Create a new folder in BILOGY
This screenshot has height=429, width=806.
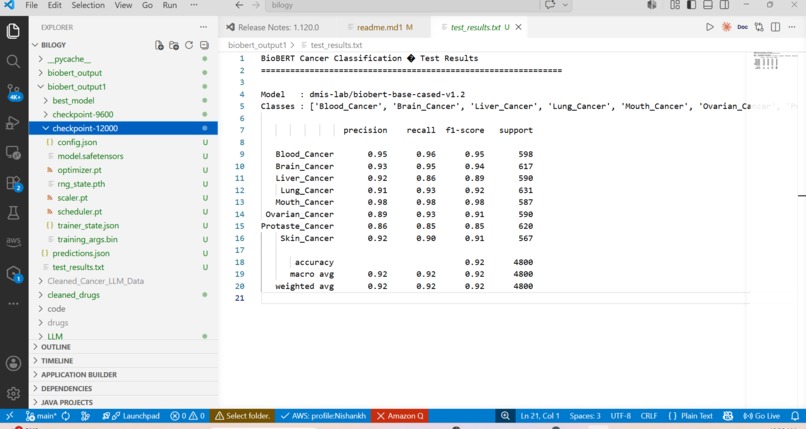tap(174, 45)
